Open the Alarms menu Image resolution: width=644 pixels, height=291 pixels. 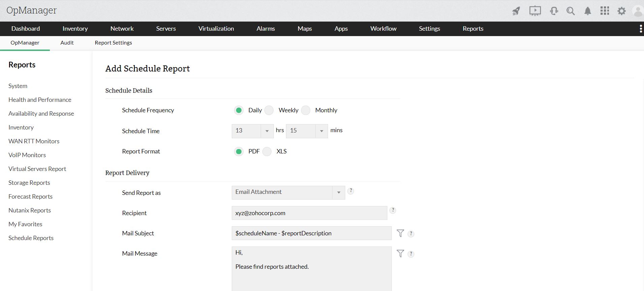(x=265, y=29)
